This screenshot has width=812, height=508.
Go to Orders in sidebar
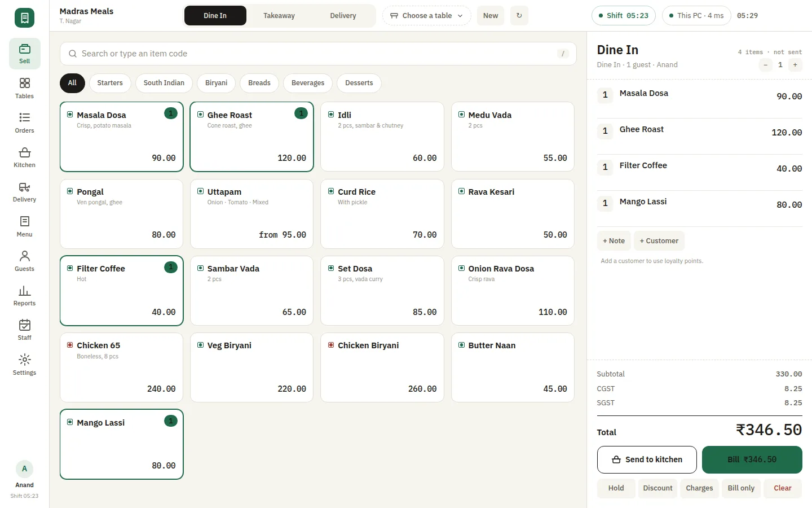click(24, 123)
